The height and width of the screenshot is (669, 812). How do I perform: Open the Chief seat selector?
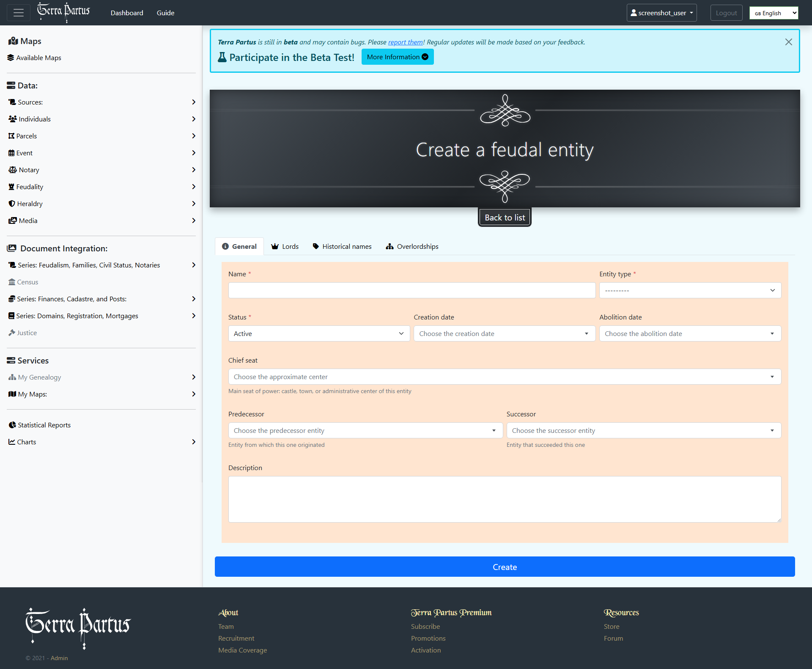point(504,377)
